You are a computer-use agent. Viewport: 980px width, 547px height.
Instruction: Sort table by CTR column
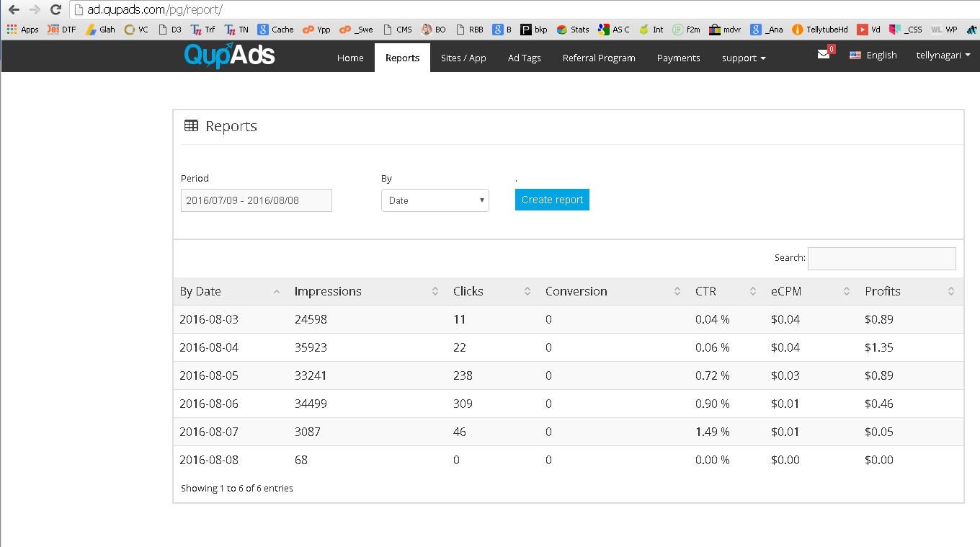pyautogui.click(x=726, y=291)
